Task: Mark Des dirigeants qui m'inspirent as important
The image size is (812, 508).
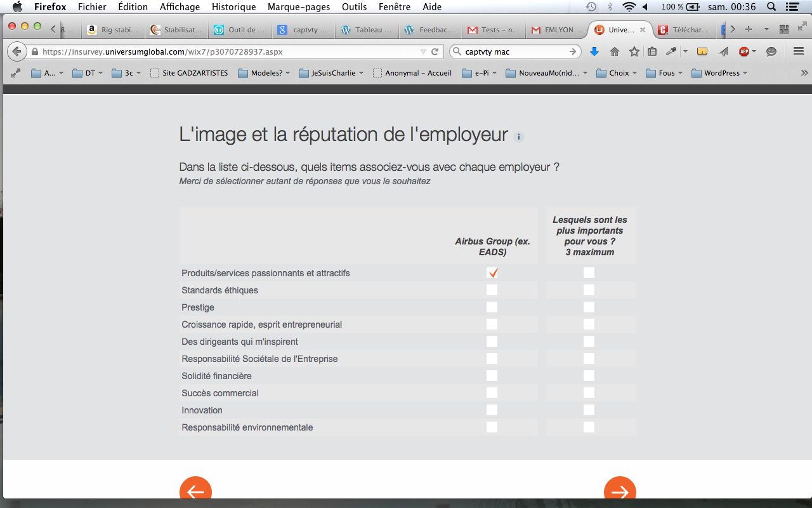Action: pos(589,342)
